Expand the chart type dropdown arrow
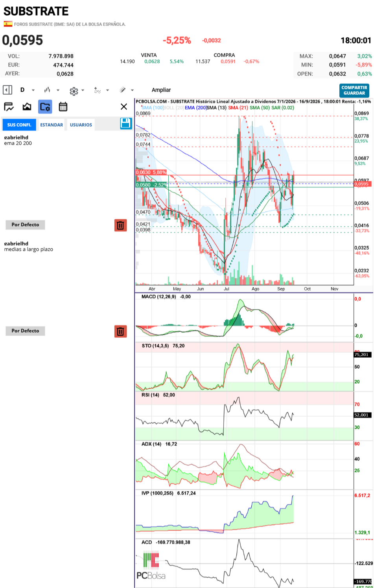 58,90
